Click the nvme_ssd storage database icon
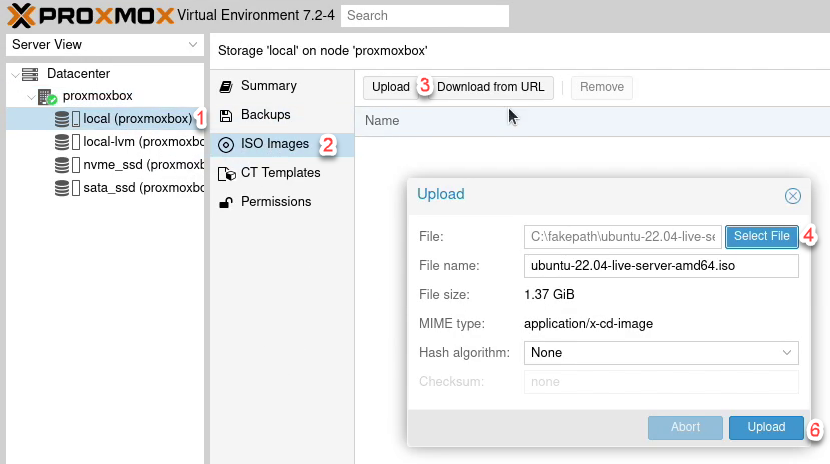 pyautogui.click(x=62, y=165)
